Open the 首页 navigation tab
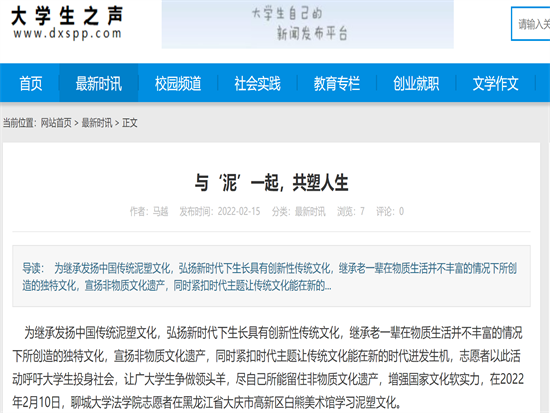This screenshot has height=413, width=550. pos(31,84)
